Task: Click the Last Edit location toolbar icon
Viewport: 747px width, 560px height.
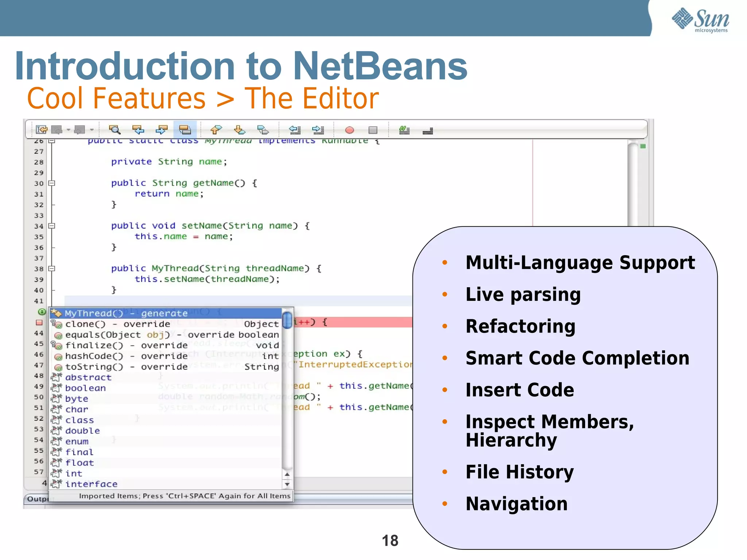Action: (42, 129)
